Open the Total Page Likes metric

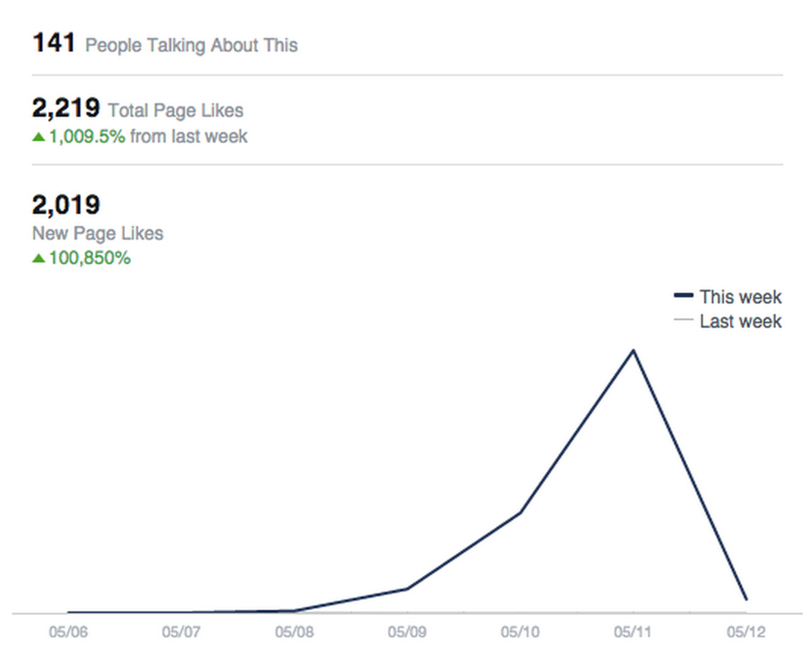click(x=175, y=111)
